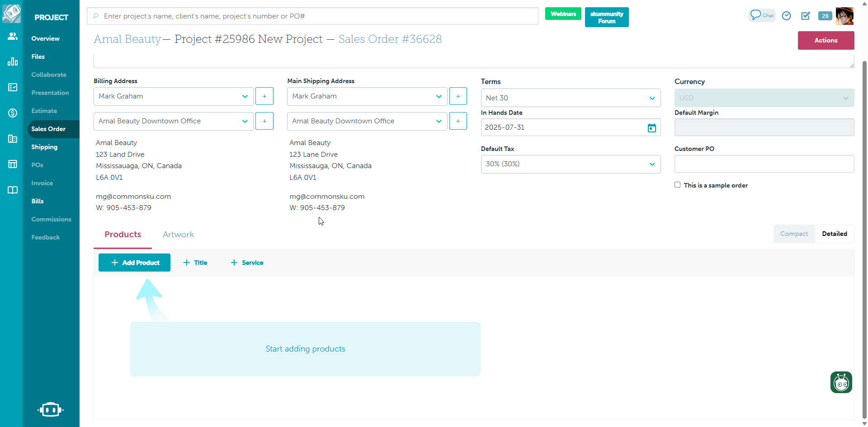This screenshot has height=427, width=868.
Task: Expand the Terms dropdown showing Net 30
Action: click(571, 98)
